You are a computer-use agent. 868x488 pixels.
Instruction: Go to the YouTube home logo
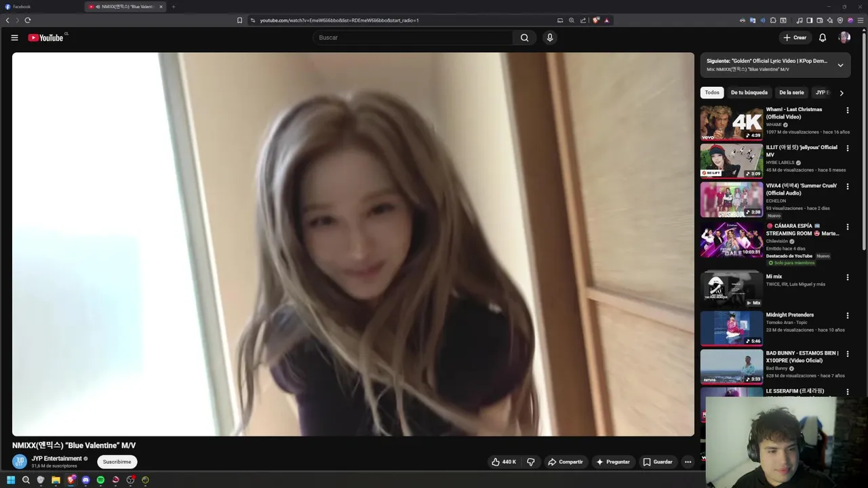tap(45, 38)
